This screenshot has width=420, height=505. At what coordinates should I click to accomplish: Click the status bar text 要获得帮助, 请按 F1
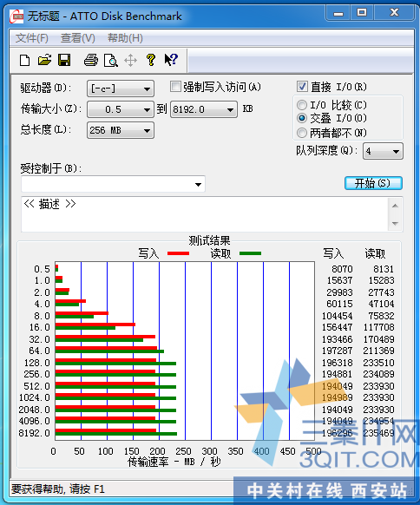(x=58, y=489)
